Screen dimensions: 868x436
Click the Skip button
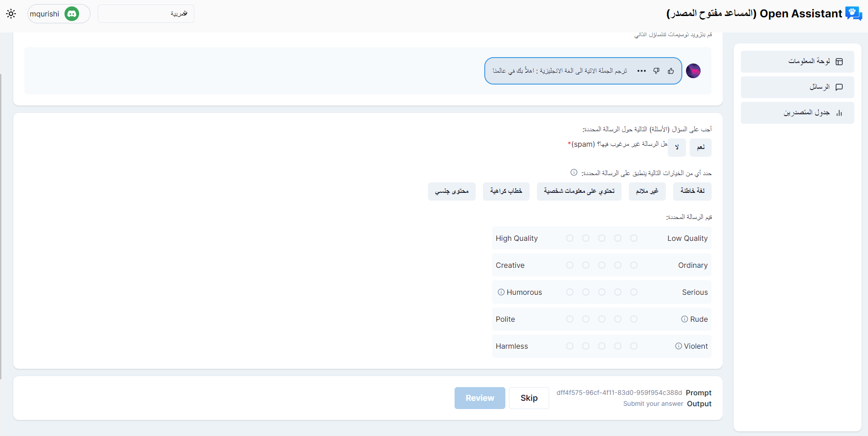coord(529,398)
